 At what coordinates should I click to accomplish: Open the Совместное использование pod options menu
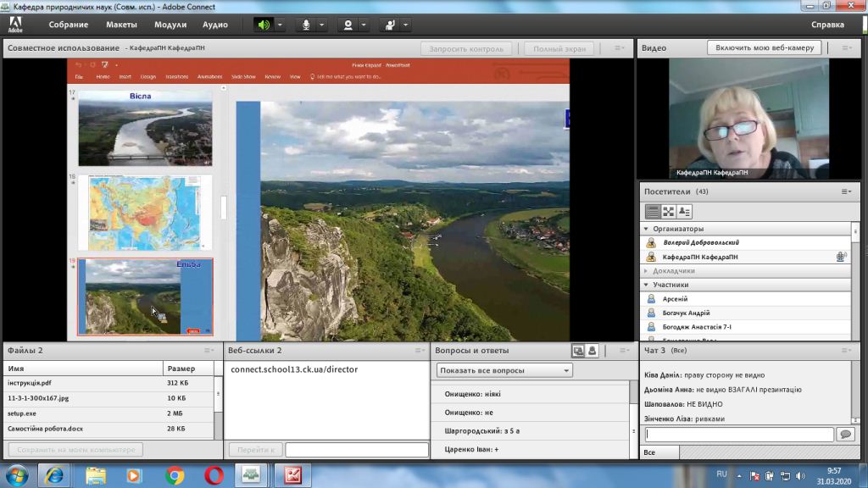(620, 48)
